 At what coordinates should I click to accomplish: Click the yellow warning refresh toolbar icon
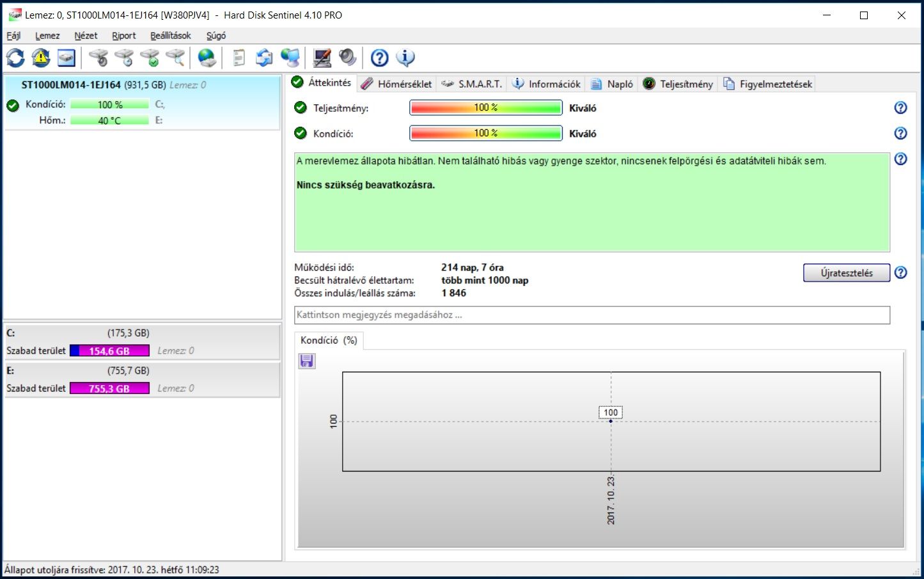coord(41,58)
